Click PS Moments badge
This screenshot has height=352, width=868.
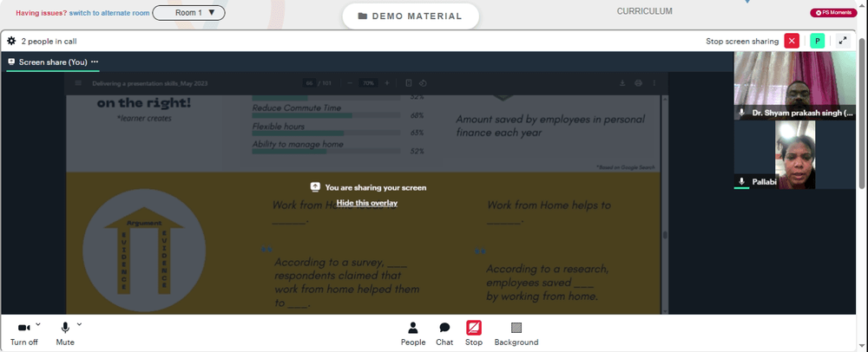(833, 13)
